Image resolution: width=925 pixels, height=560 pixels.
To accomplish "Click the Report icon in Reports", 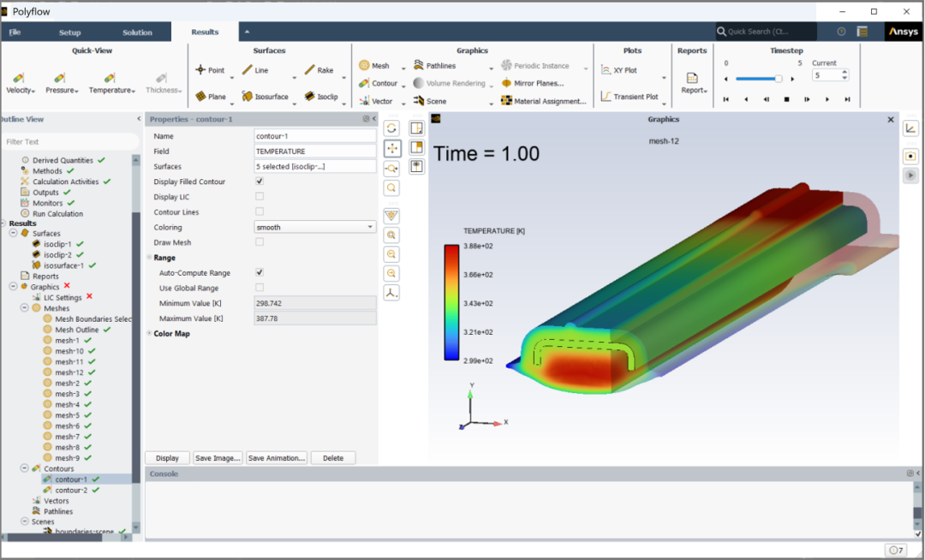I will pos(692,78).
